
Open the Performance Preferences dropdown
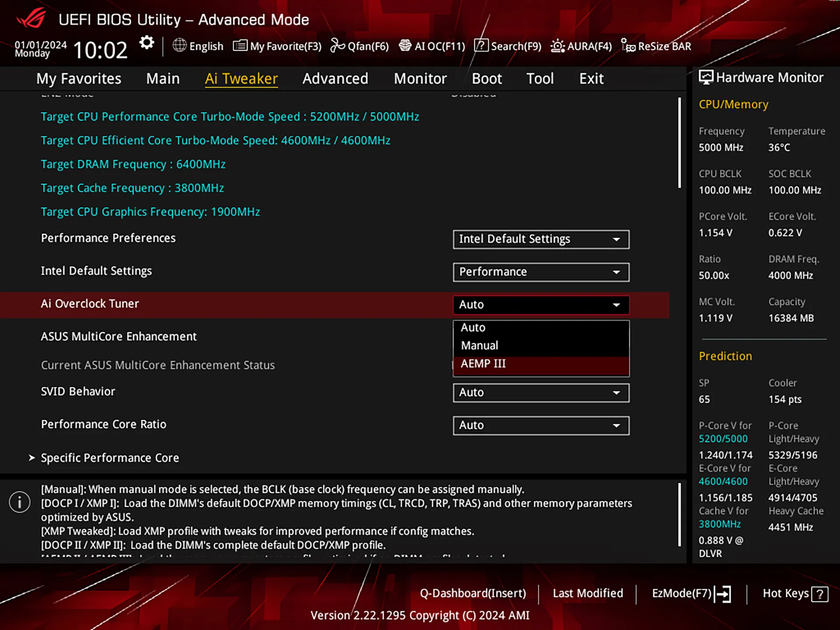(x=541, y=239)
